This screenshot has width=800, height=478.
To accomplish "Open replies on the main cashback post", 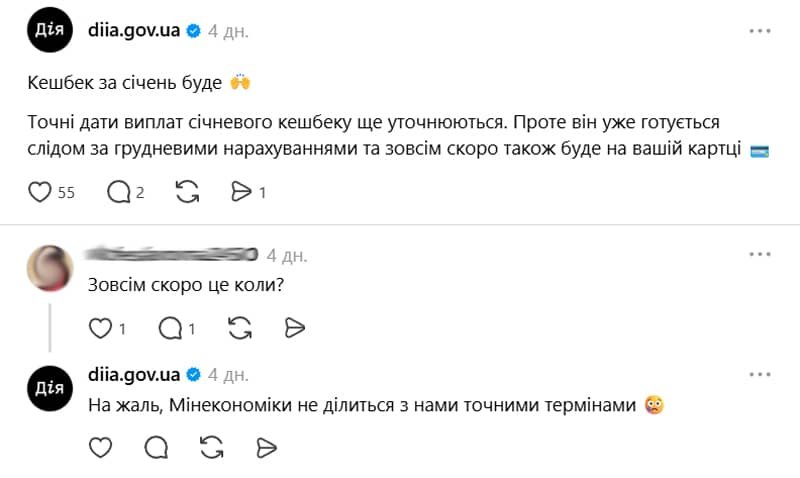I will click(118, 192).
